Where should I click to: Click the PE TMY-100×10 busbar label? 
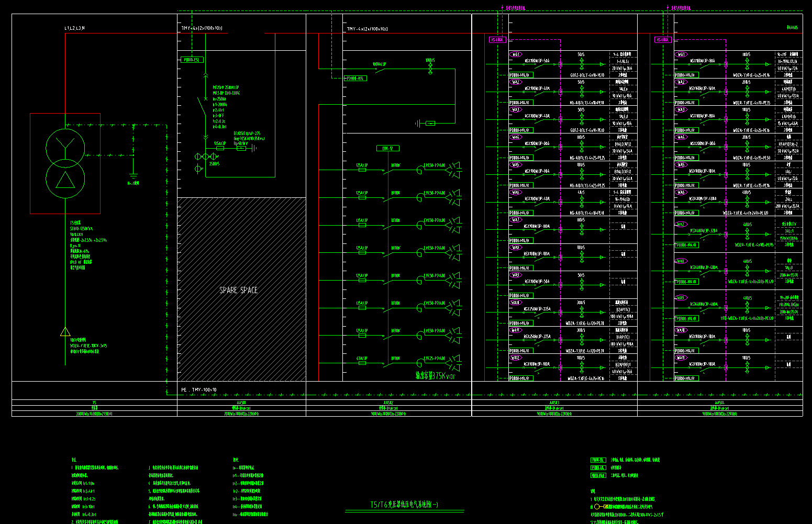tap(198, 390)
